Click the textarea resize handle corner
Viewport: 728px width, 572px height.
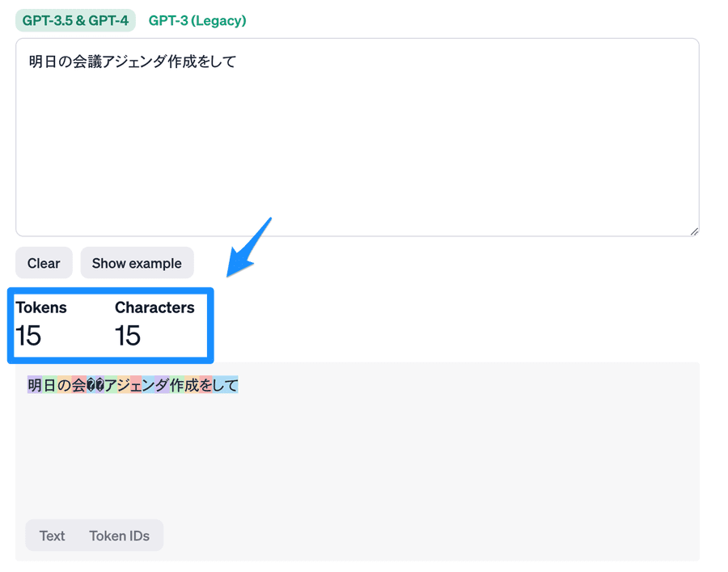pyautogui.click(x=694, y=231)
